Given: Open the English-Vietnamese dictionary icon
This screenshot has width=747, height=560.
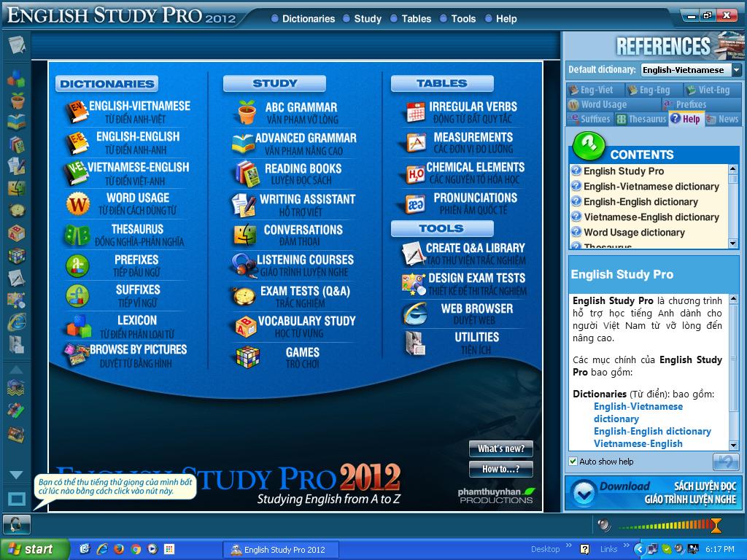Looking at the screenshot, I should coord(77,112).
